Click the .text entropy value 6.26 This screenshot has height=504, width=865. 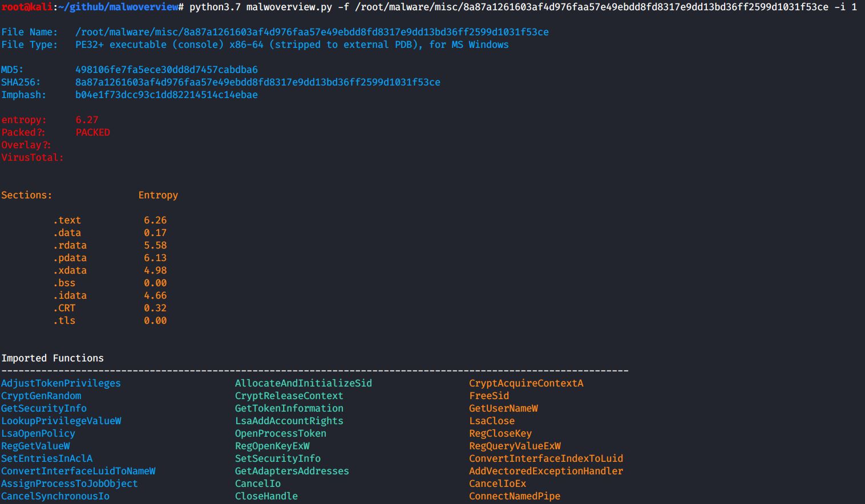coord(155,220)
